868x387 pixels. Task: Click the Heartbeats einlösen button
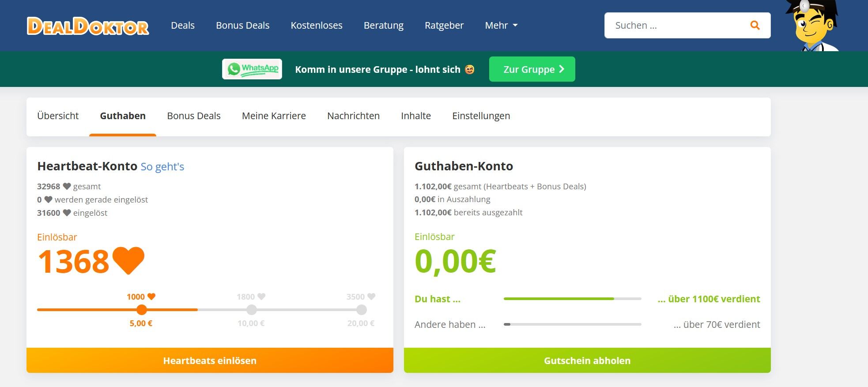(x=210, y=361)
